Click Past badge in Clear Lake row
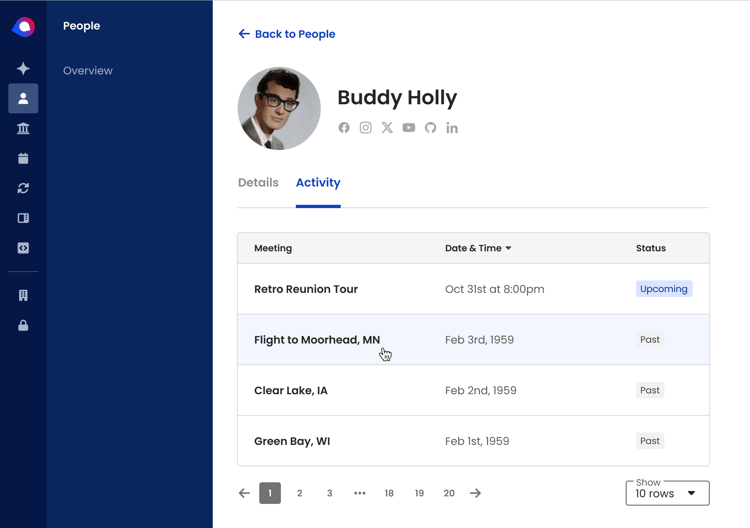 click(x=650, y=390)
